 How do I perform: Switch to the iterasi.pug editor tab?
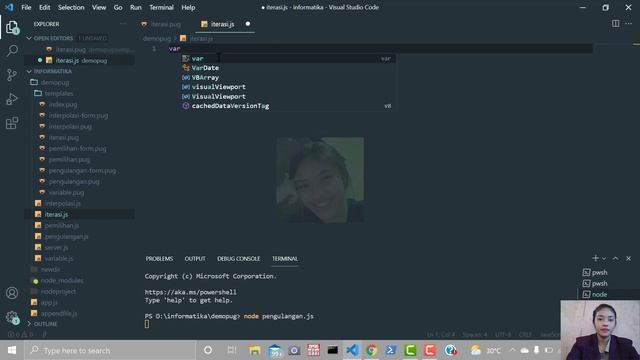pyautogui.click(x=165, y=24)
